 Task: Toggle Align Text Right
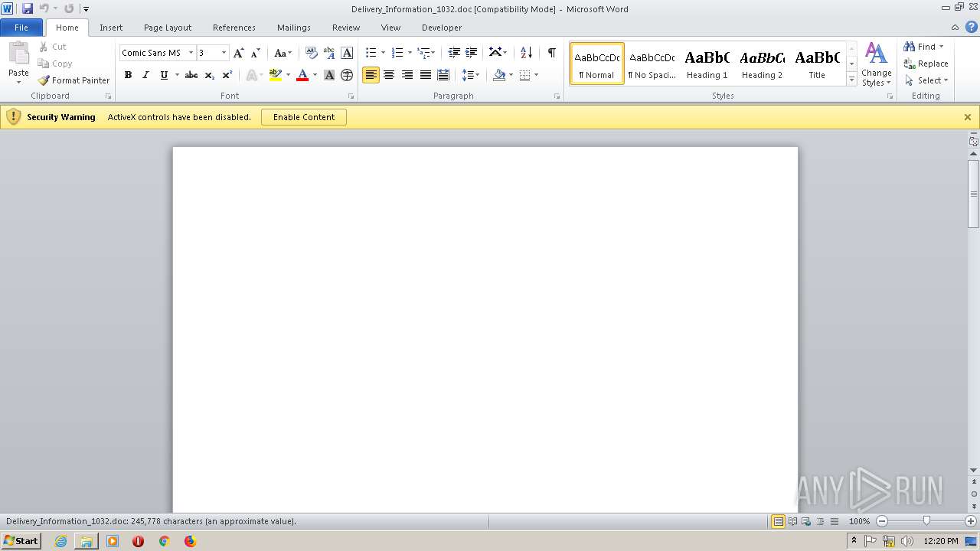click(407, 75)
